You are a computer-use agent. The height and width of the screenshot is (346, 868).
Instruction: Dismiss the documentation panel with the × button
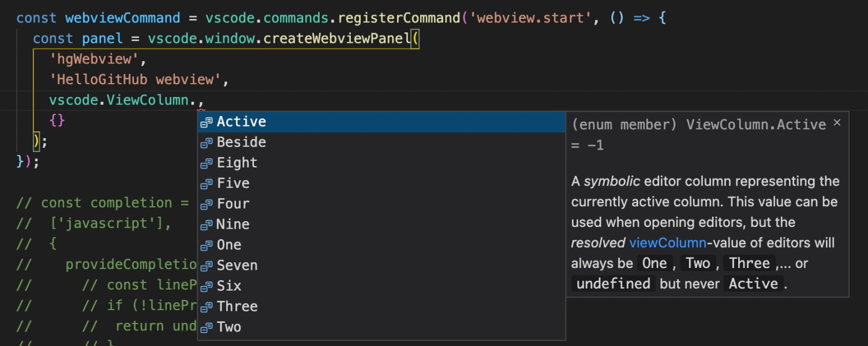click(x=837, y=122)
